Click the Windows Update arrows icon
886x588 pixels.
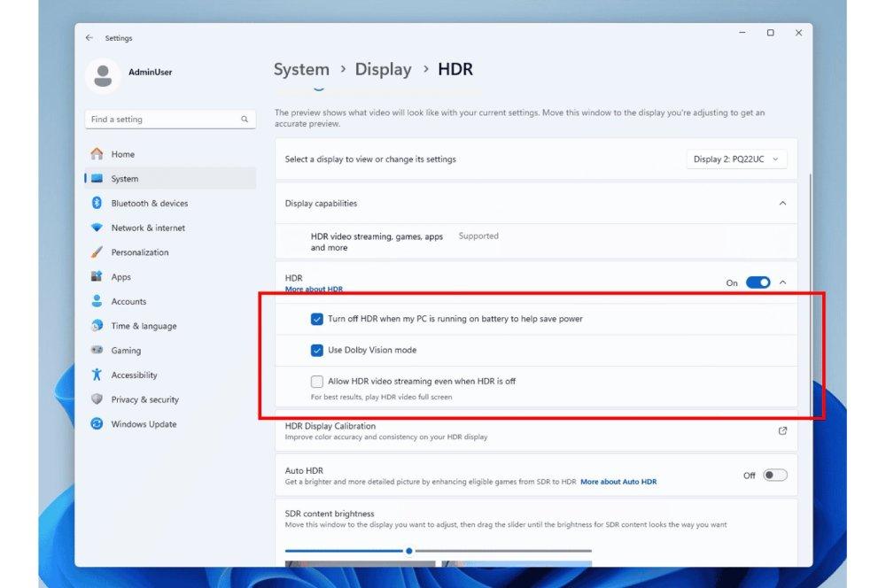coord(97,423)
